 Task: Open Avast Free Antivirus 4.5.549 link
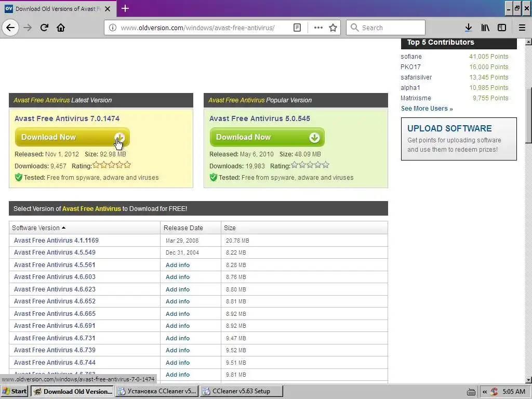coord(55,252)
